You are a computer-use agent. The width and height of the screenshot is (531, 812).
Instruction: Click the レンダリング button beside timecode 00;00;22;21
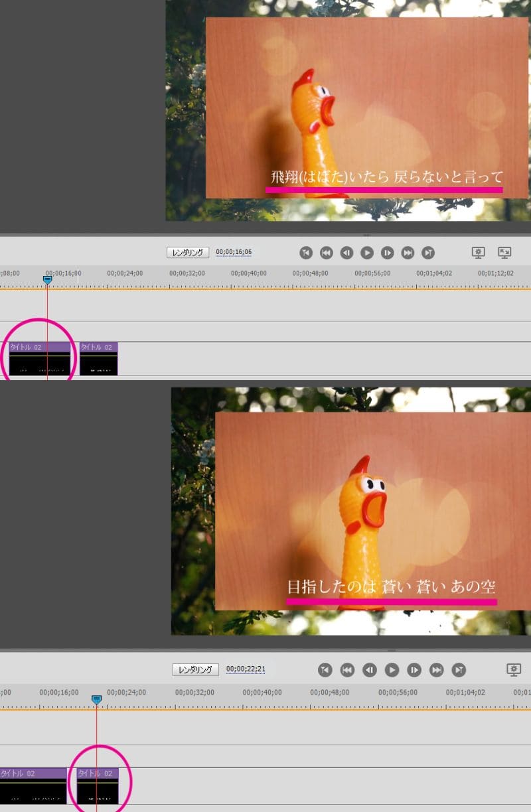coord(196,670)
